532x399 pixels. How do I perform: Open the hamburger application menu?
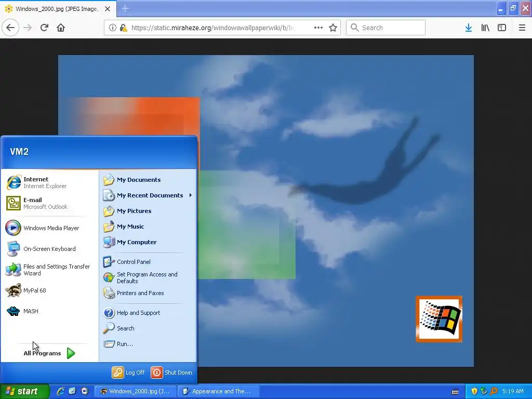pyautogui.click(x=522, y=28)
